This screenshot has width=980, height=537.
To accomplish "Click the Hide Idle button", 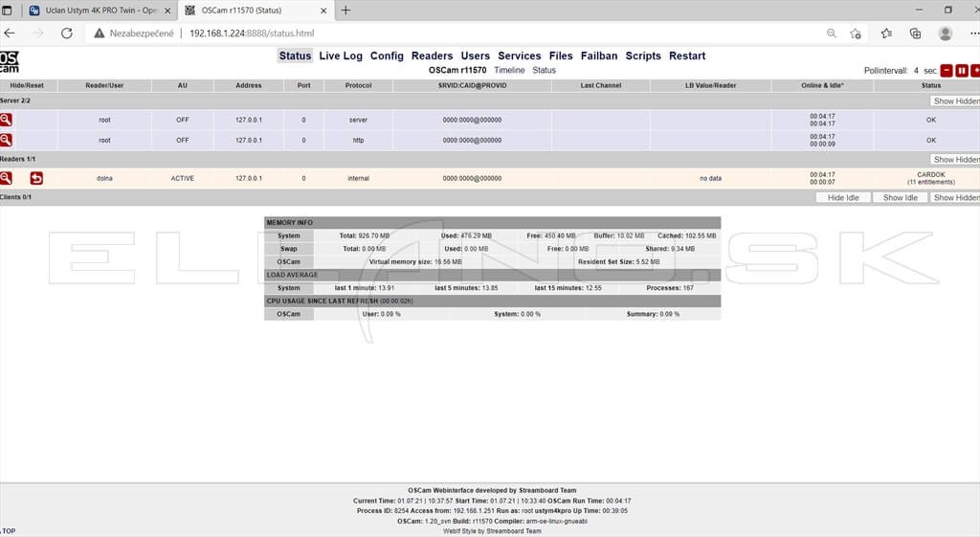I will pyautogui.click(x=843, y=197).
